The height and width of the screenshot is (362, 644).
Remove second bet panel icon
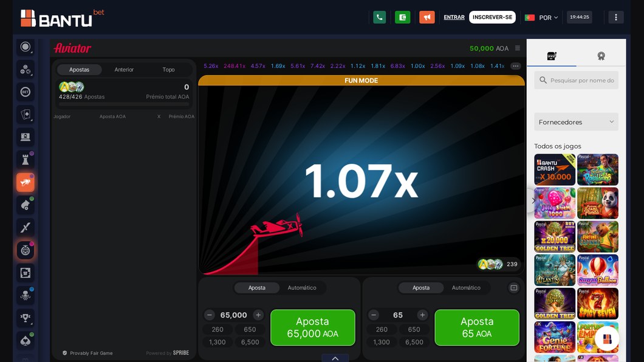pyautogui.click(x=514, y=288)
